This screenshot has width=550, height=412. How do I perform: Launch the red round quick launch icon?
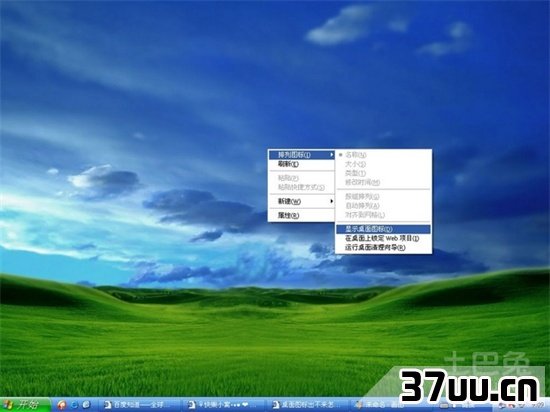[x=62, y=405]
